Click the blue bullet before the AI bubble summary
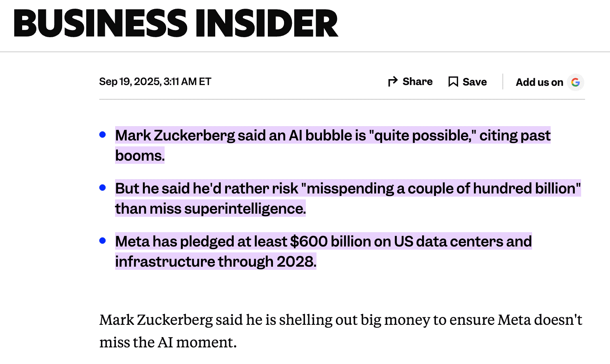Viewport: 610px width, 364px height. [x=102, y=135]
